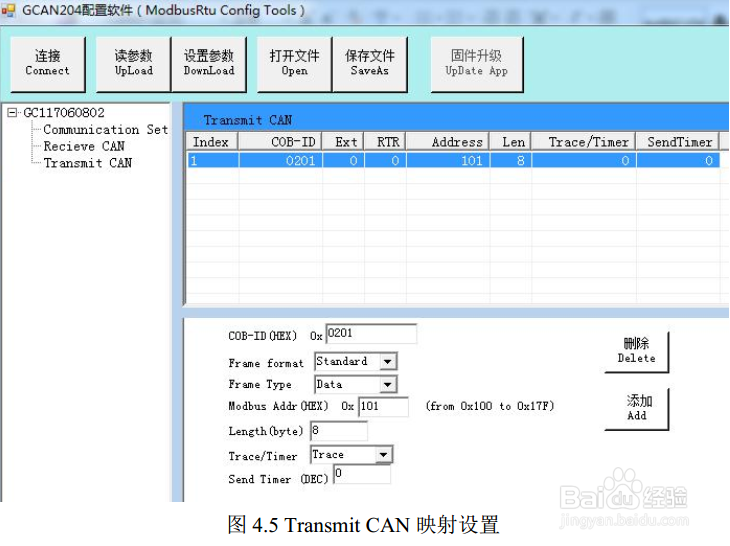This screenshot has height=546, width=730.
Task: Click the Index column header
Action: point(212,142)
